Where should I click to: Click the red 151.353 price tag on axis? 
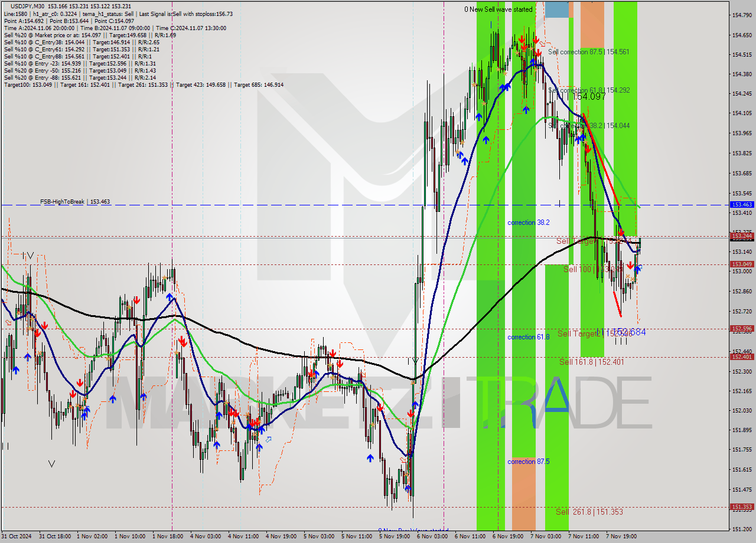click(x=742, y=507)
